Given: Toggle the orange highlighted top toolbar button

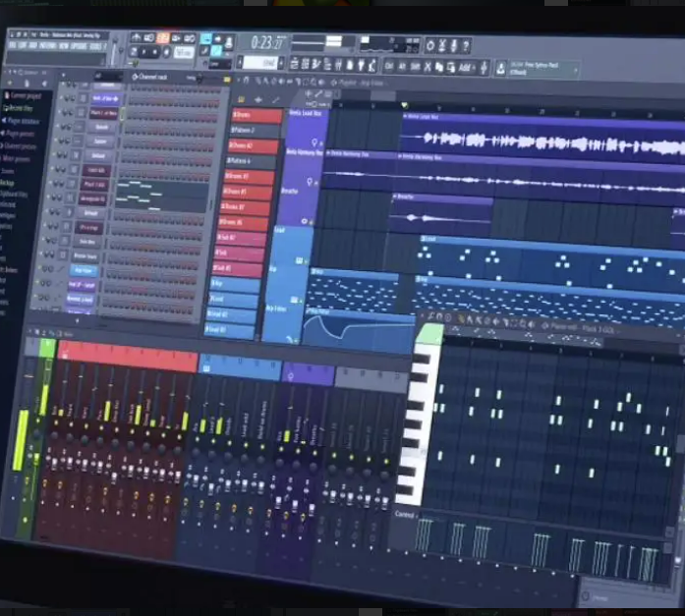Looking at the screenshot, I should (163, 37).
